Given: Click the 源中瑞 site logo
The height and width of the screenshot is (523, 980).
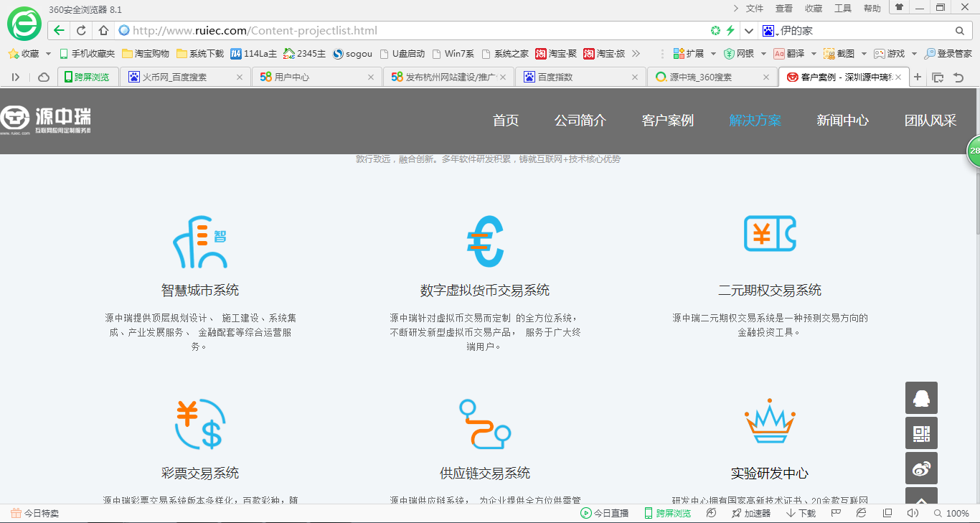Looking at the screenshot, I should point(46,120).
